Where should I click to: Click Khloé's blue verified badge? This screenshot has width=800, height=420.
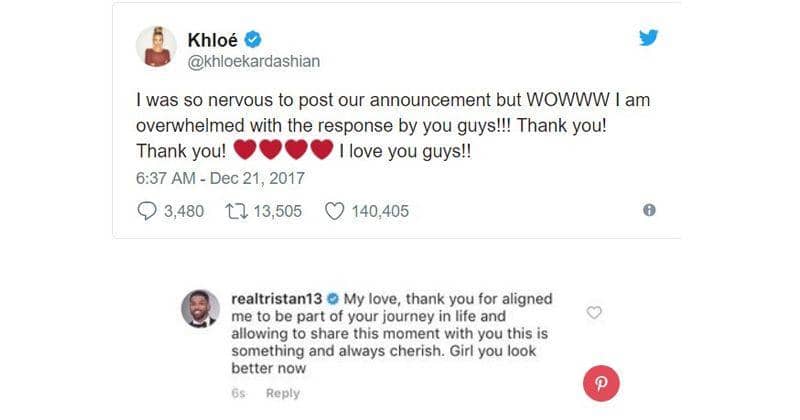coord(255,41)
